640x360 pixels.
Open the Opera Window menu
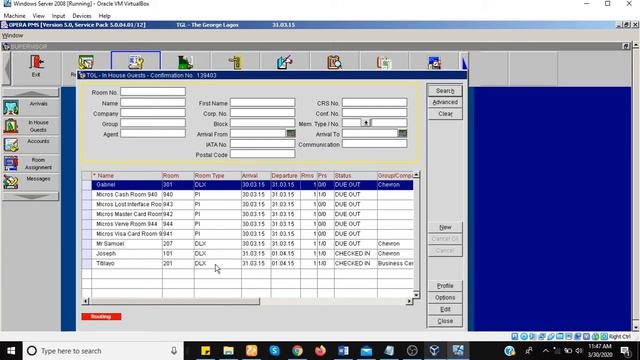click(13, 36)
